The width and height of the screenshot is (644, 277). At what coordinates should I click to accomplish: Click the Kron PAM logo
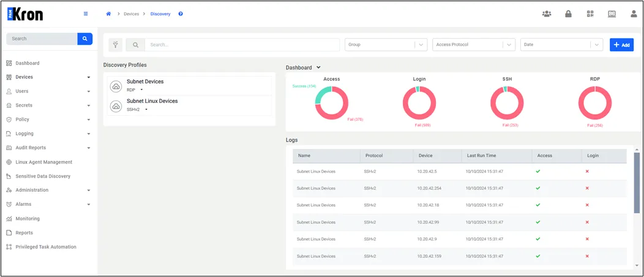tap(25, 14)
